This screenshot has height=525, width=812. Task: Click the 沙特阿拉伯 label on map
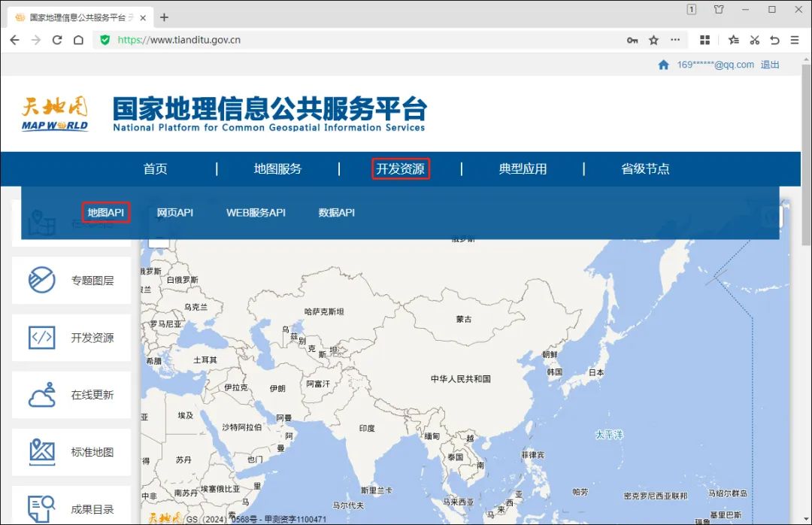pyautogui.click(x=242, y=427)
